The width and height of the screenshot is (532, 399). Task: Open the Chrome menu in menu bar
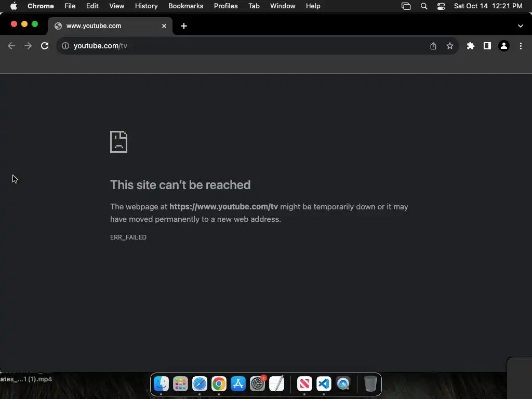tap(41, 6)
